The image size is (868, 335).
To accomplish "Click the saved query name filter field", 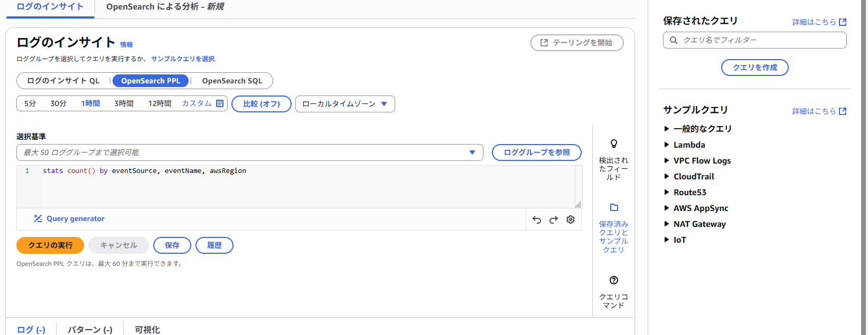I will click(x=754, y=40).
